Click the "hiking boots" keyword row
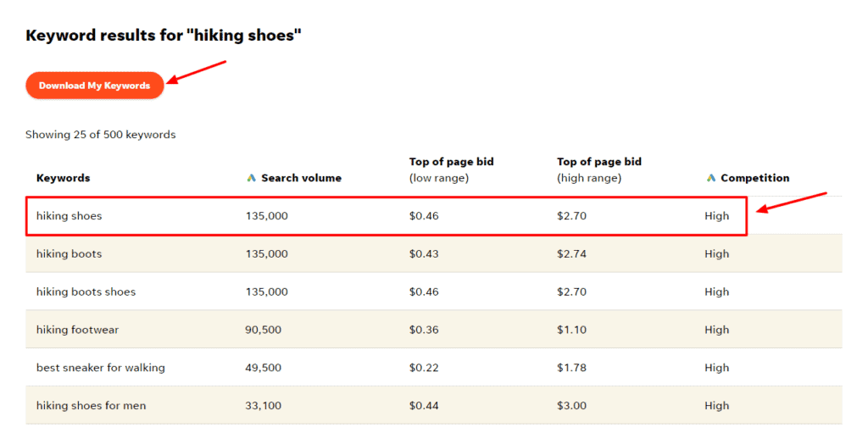868x433 pixels. pos(69,254)
